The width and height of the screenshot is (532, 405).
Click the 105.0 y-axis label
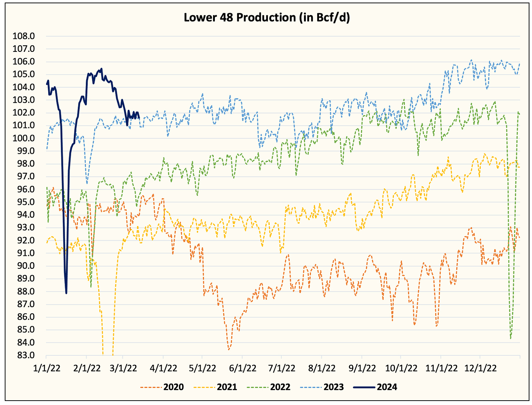[x=24, y=74]
